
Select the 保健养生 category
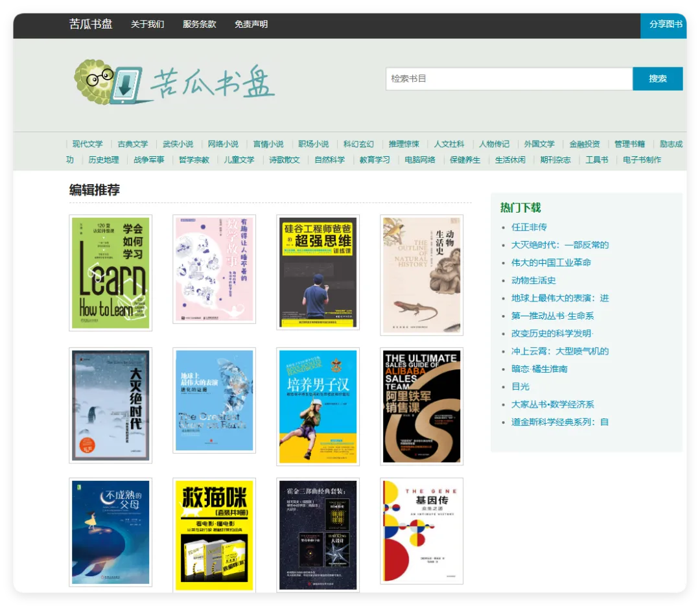coord(465,159)
